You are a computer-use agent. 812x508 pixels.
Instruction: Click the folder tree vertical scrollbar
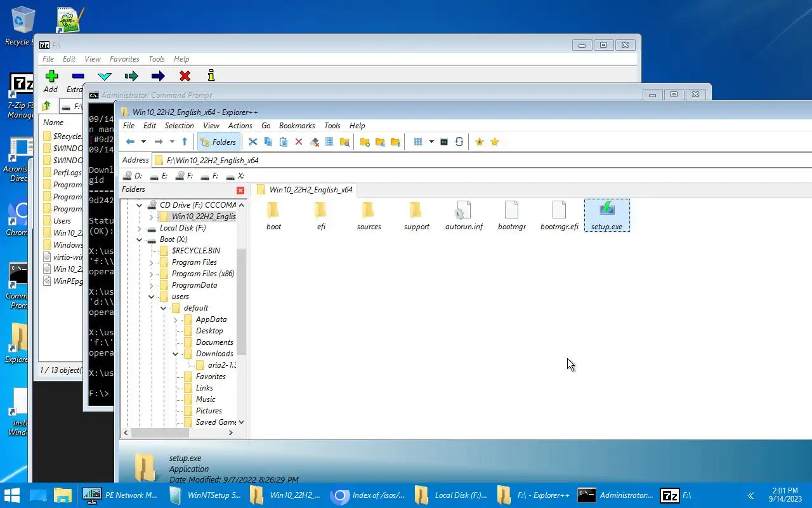tap(241, 300)
